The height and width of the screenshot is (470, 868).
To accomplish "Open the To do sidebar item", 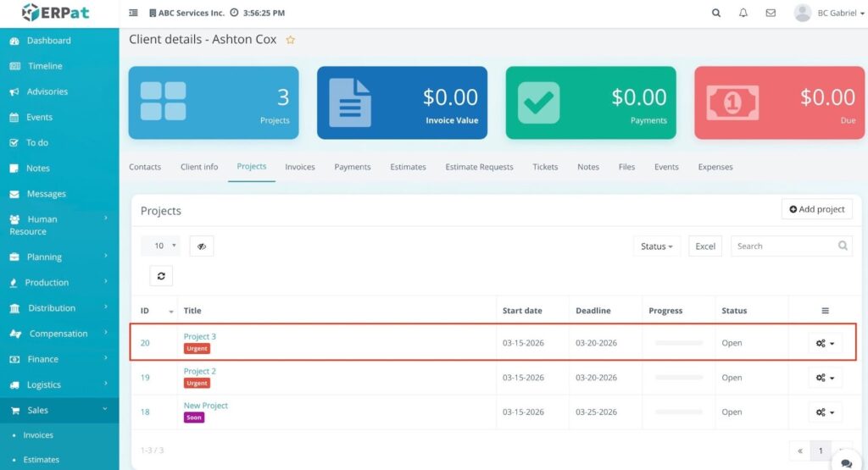I will tap(37, 143).
